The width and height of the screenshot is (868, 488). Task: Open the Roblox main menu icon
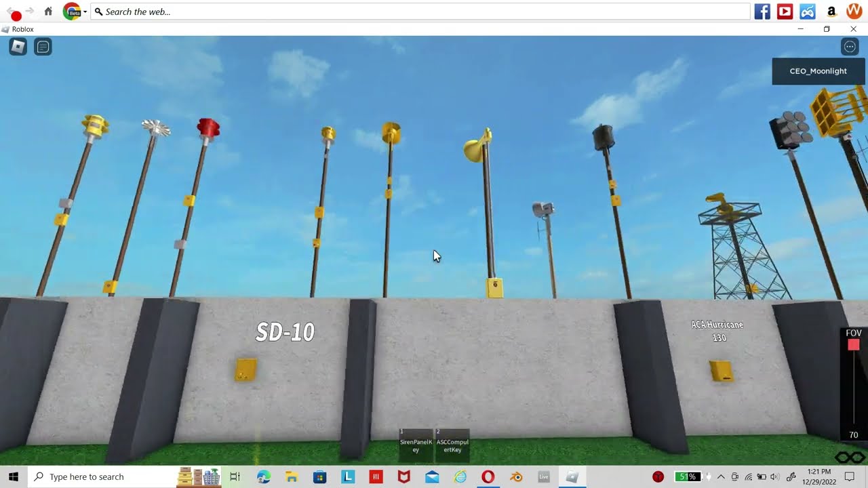18,47
